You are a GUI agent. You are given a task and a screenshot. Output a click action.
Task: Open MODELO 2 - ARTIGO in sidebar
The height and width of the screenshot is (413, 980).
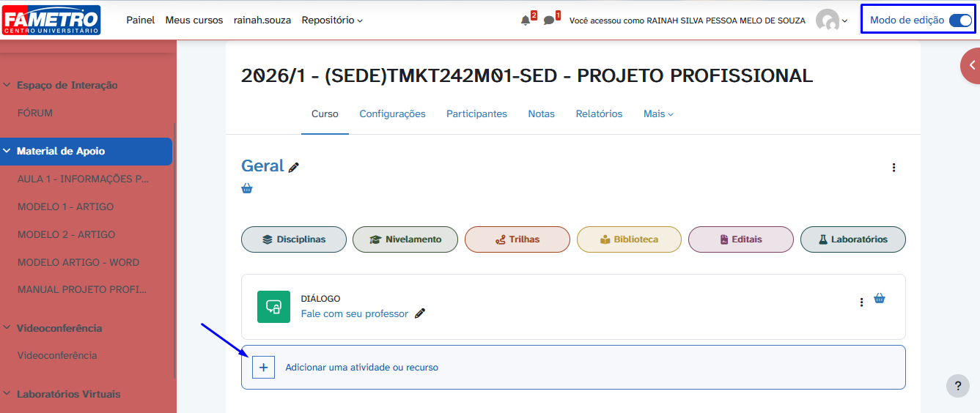coord(67,234)
